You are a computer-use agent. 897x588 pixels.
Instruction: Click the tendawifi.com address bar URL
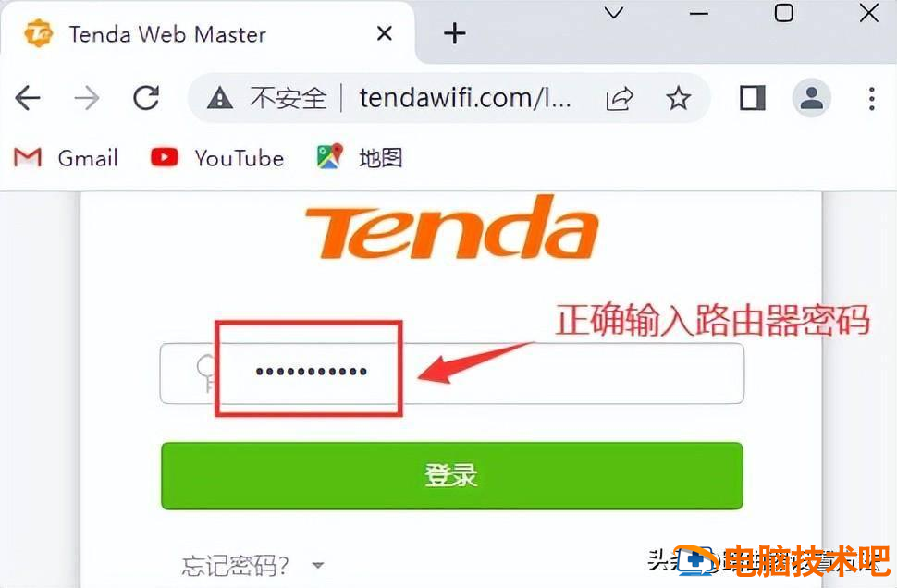point(464,98)
